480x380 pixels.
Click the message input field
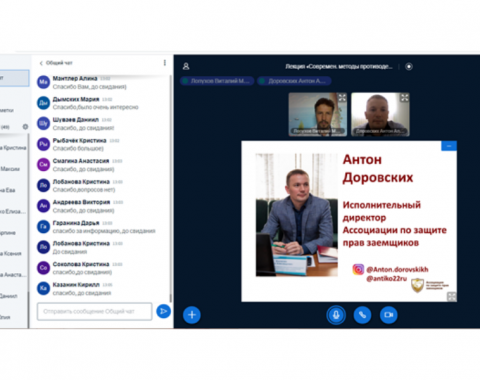pos(95,311)
